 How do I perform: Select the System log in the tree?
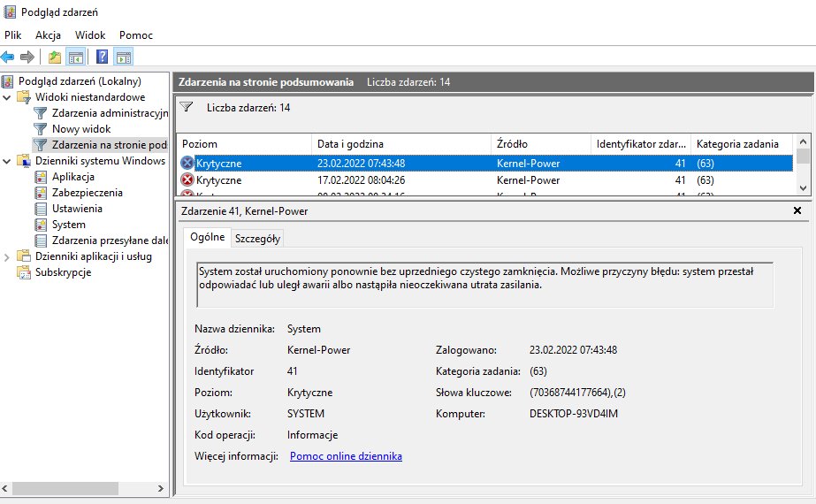pos(68,225)
